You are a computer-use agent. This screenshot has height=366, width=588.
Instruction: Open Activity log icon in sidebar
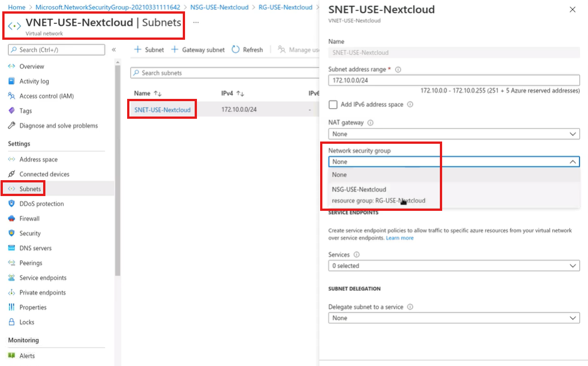tap(11, 81)
